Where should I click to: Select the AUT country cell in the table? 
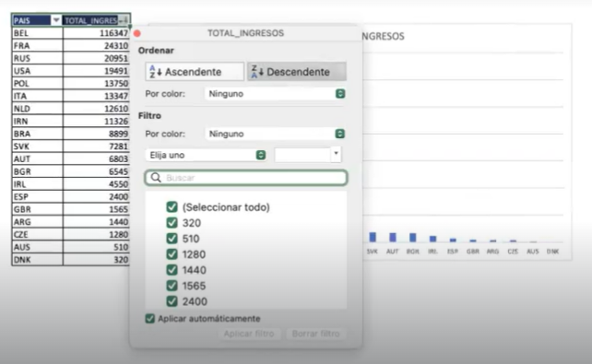point(37,159)
